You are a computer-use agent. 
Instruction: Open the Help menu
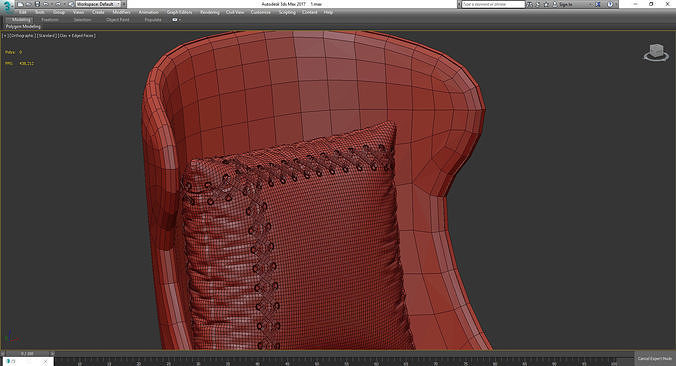point(328,12)
